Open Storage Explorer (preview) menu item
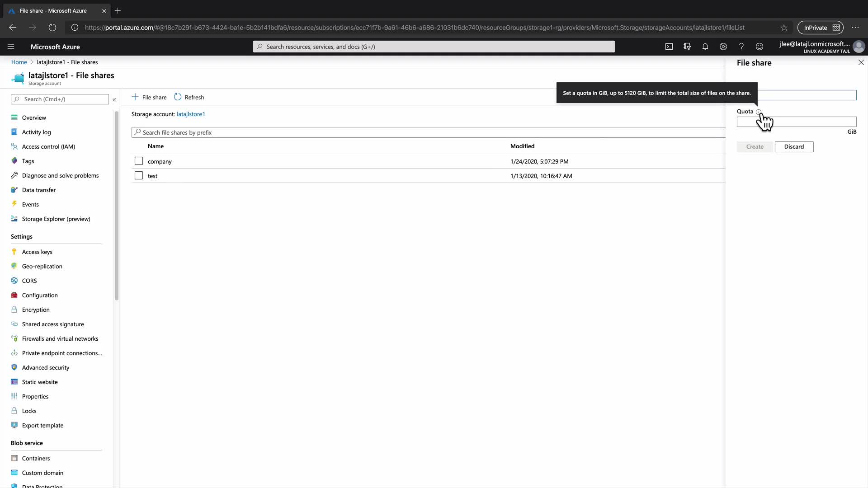Viewport: 868px width, 488px height. click(56, 219)
